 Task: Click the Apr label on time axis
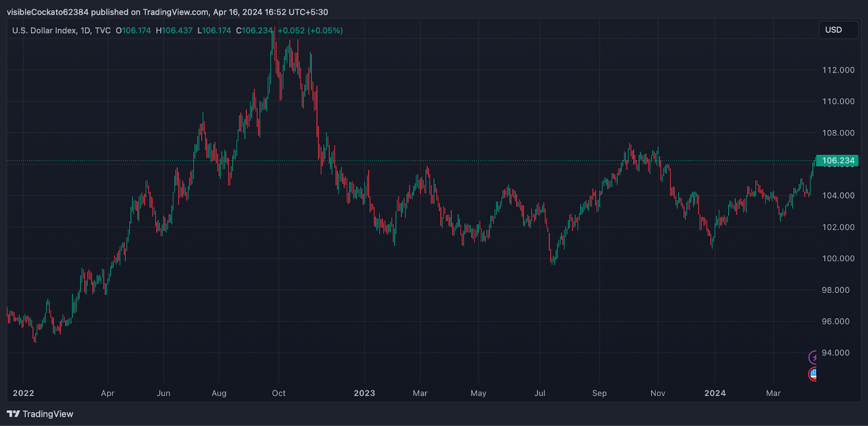click(107, 393)
